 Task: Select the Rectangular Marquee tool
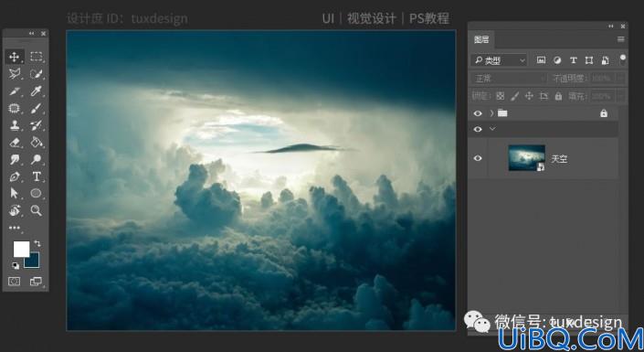[37, 57]
